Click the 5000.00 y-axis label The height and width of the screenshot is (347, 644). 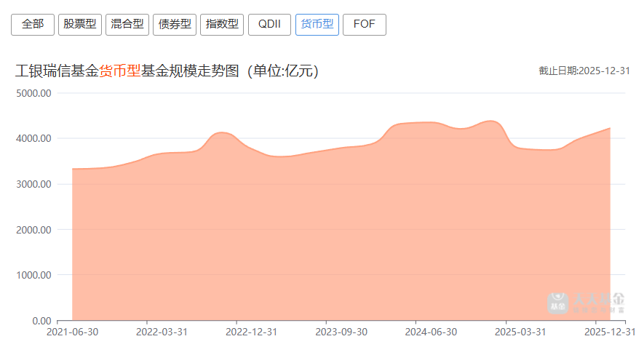click(x=33, y=93)
